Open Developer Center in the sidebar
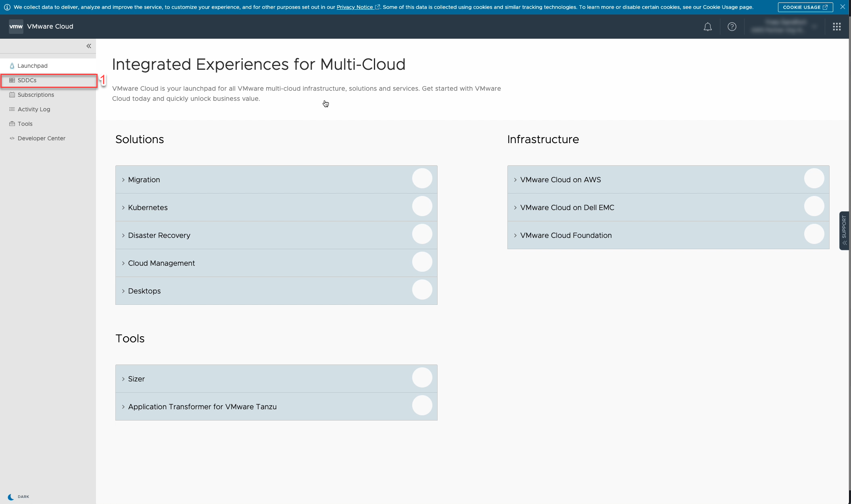The image size is (851, 504). (48, 138)
